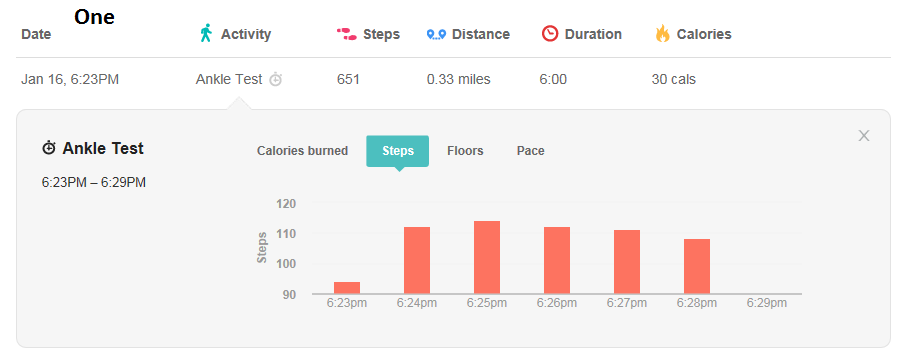The height and width of the screenshot is (361, 910).
Task: Click the walking figure Activity icon
Action: point(205,34)
